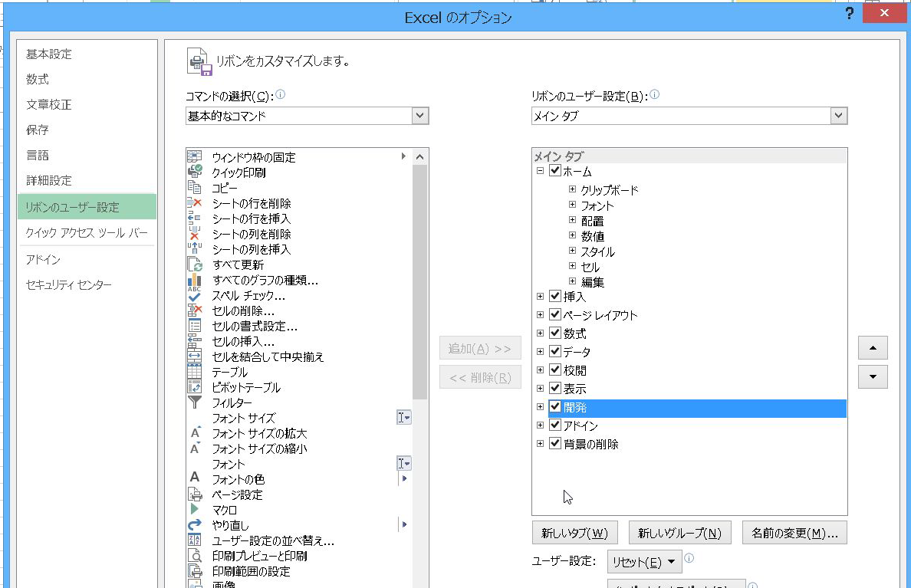Select the ウィンドウ枠の固定 command icon
911x588 pixels.
tap(194, 156)
